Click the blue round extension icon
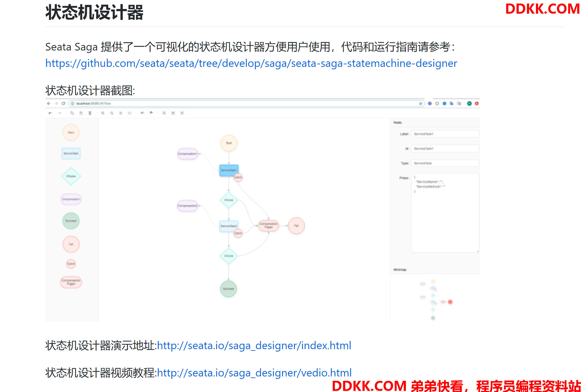This screenshot has width=581, height=392. 444,103
